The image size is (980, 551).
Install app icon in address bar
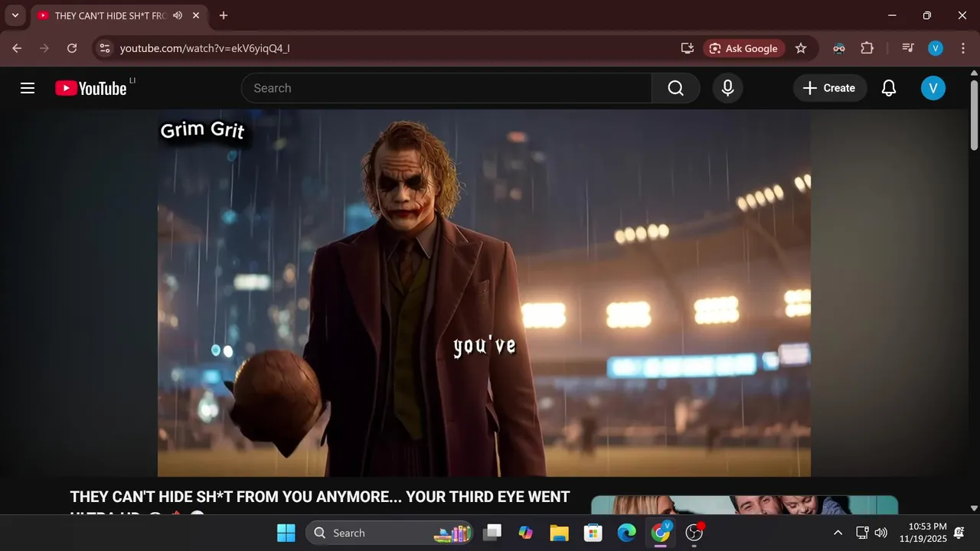click(x=687, y=48)
